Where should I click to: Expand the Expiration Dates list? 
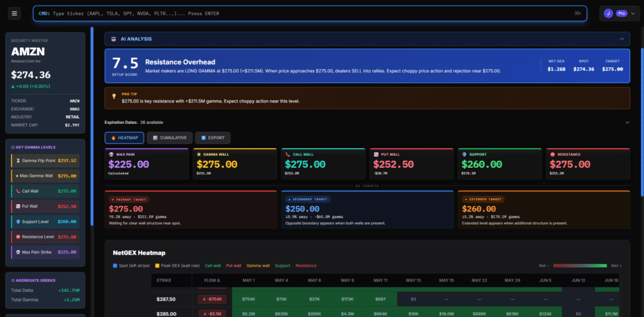[x=627, y=123]
